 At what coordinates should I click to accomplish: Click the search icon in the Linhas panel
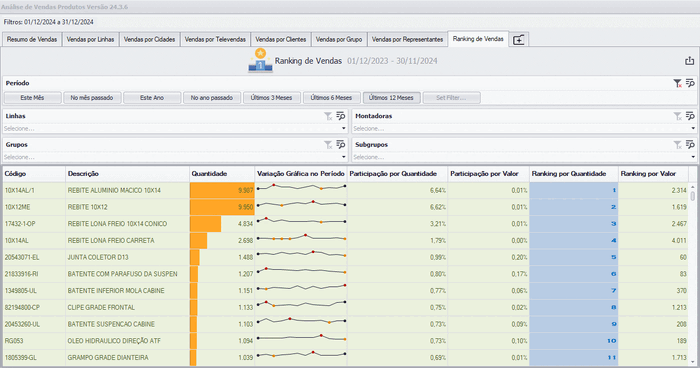point(341,116)
